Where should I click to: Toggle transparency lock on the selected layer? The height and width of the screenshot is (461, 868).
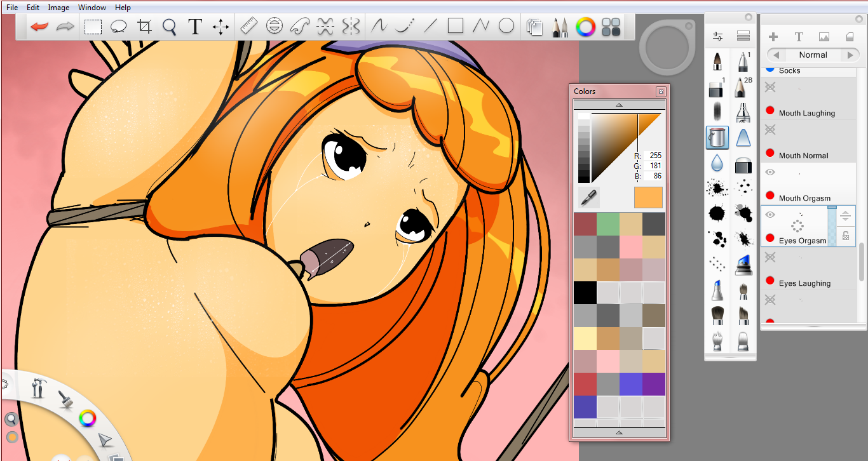click(x=846, y=236)
